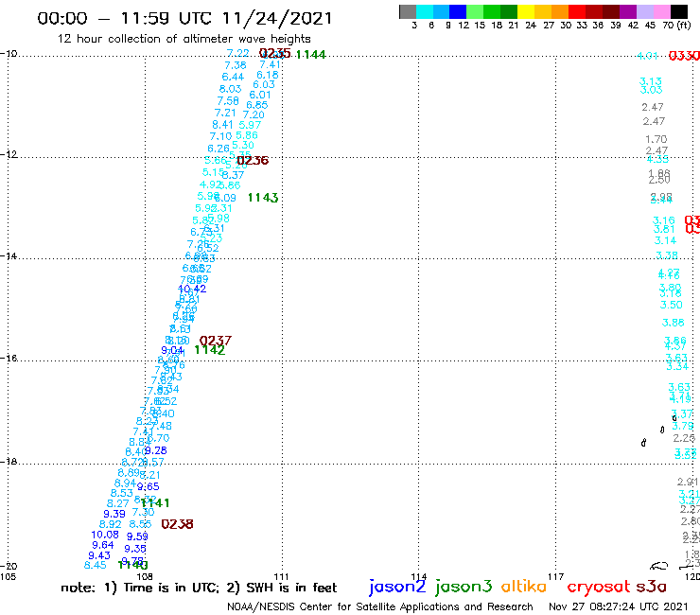Select the '0237' time stamp
700x615 pixels.
coord(215,341)
